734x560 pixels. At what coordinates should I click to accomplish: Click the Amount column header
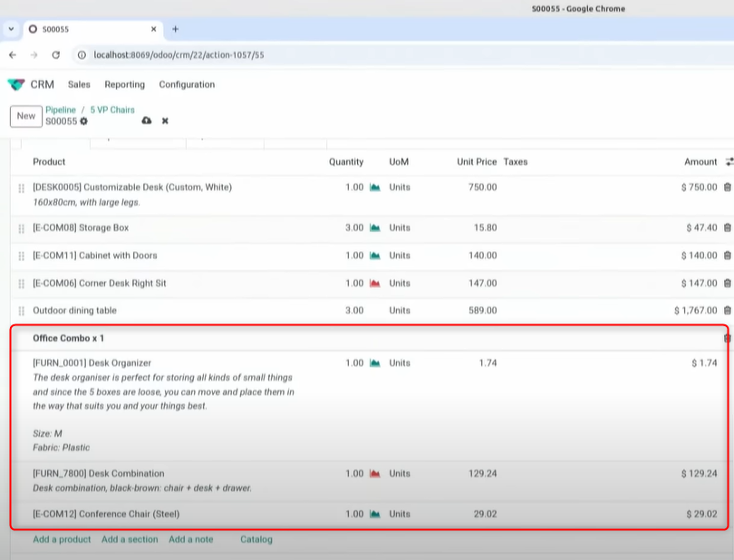point(700,162)
